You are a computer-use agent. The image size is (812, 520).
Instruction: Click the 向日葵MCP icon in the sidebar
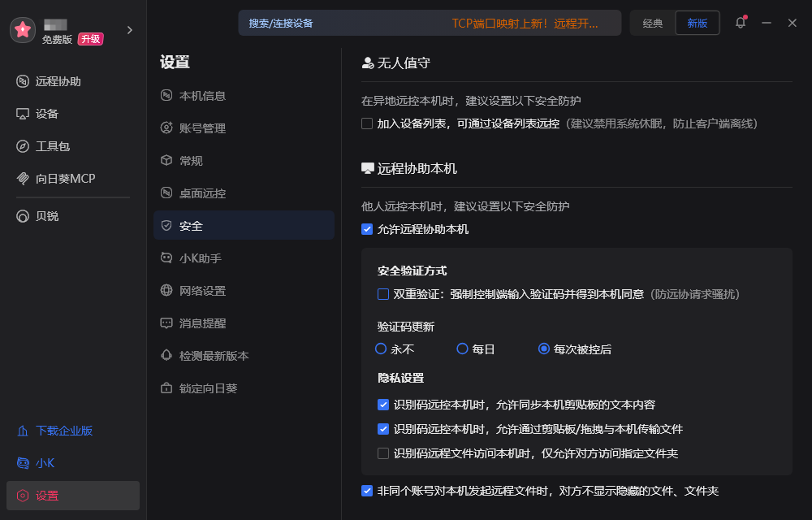tap(22, 179)
